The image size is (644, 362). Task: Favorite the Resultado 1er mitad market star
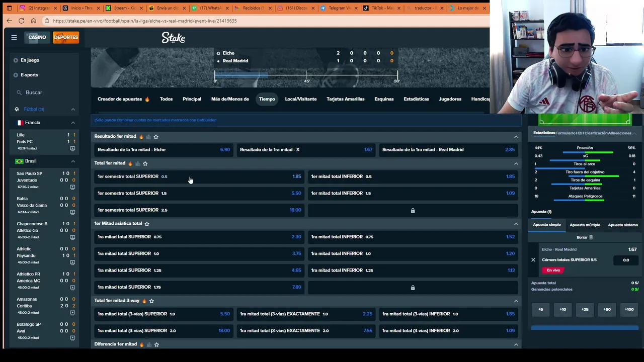tap(156, 136)
